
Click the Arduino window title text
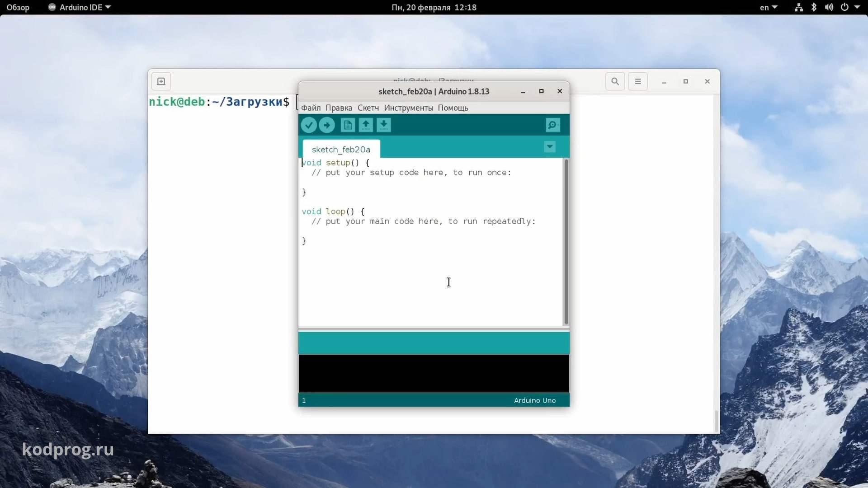tap(434, 91)
